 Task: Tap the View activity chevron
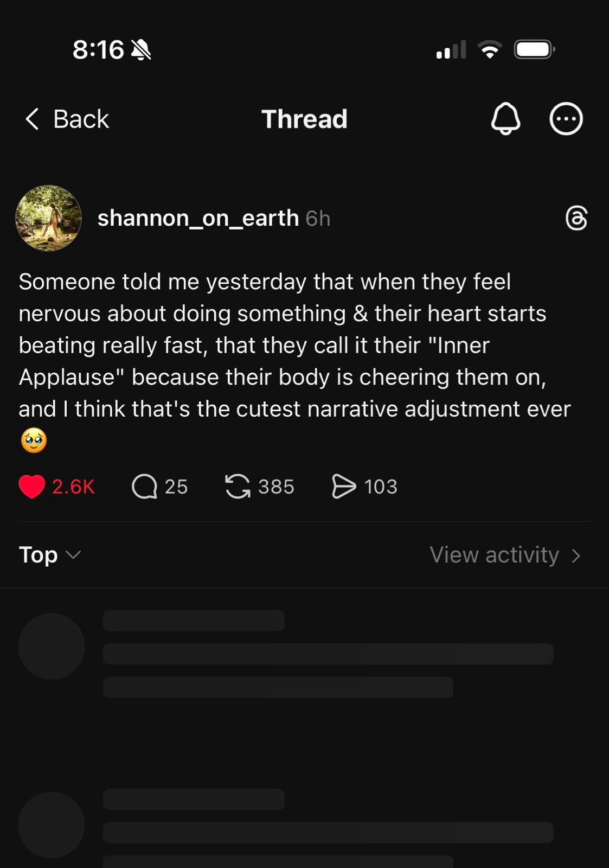point(576,556)
